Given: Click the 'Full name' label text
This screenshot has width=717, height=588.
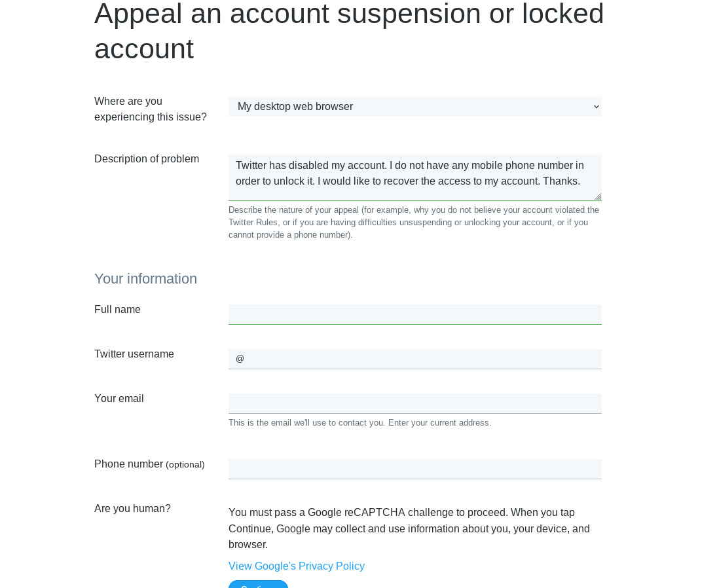Looking at the screenshot, I should (x=117, y=310).
